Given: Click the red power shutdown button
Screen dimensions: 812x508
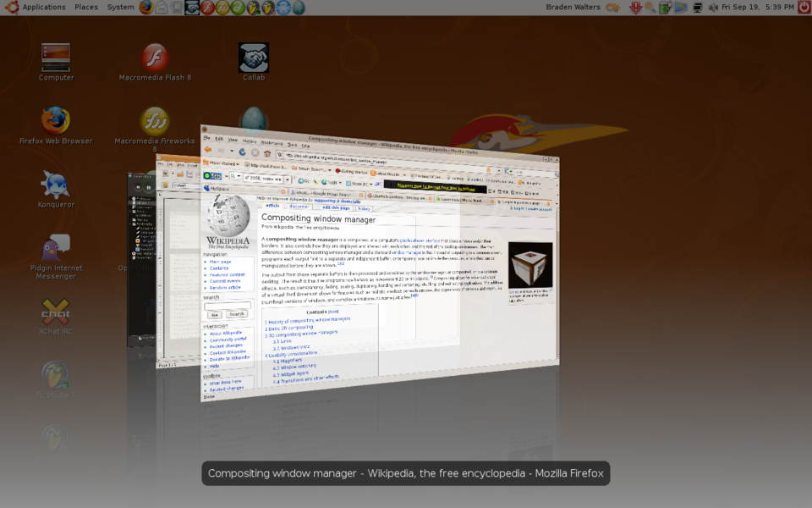Looking at the screenshot, I should [x=804, y=8].
